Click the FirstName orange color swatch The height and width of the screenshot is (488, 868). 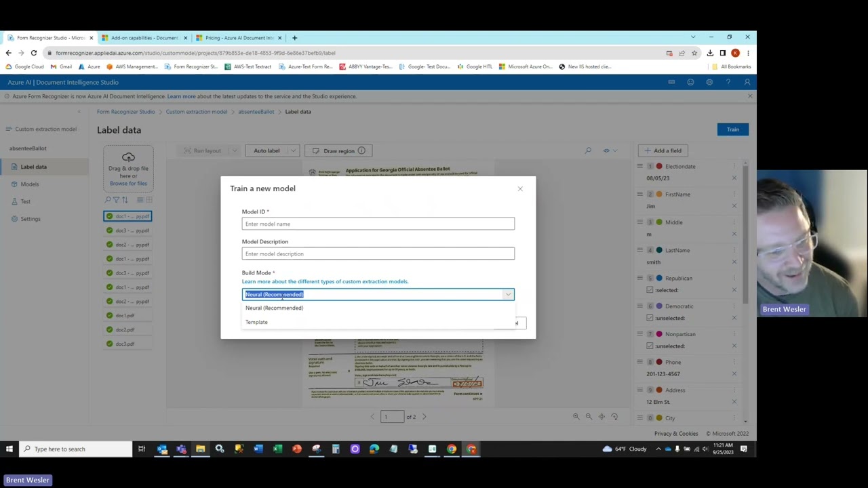pyautogui.click(x=659, y=195)
